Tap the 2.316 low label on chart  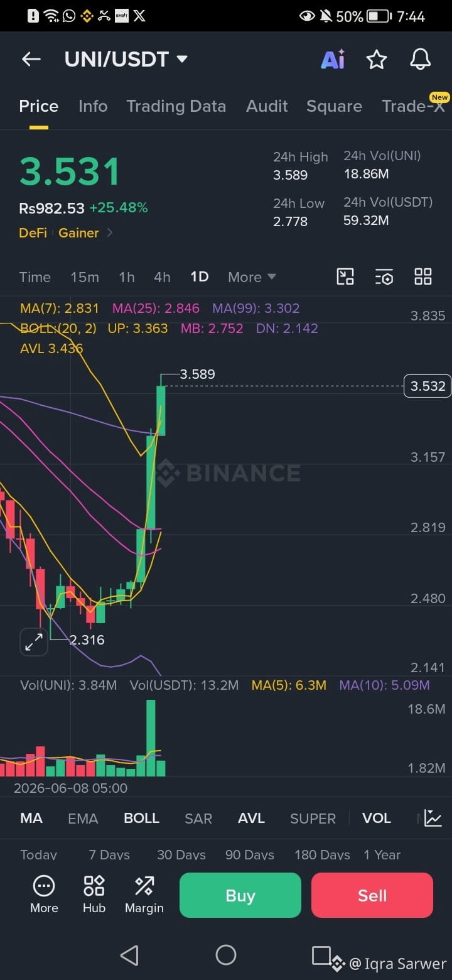(x=87, y=640)
